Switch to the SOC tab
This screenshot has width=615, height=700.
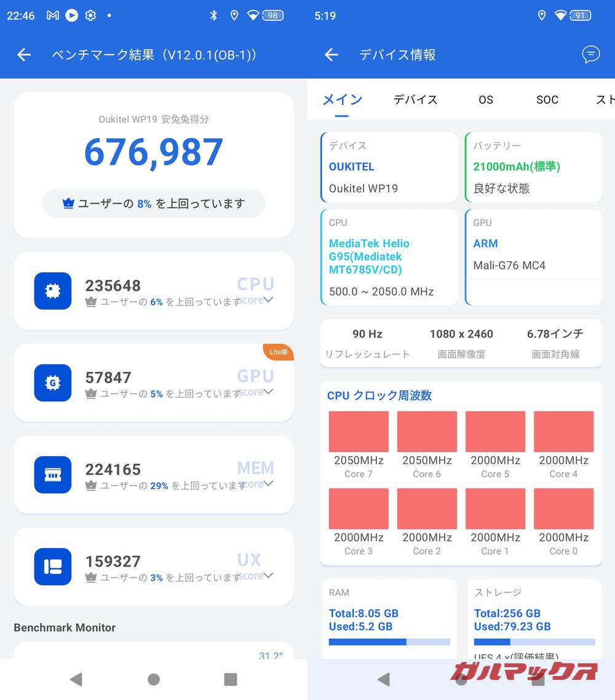pos(547,100)
